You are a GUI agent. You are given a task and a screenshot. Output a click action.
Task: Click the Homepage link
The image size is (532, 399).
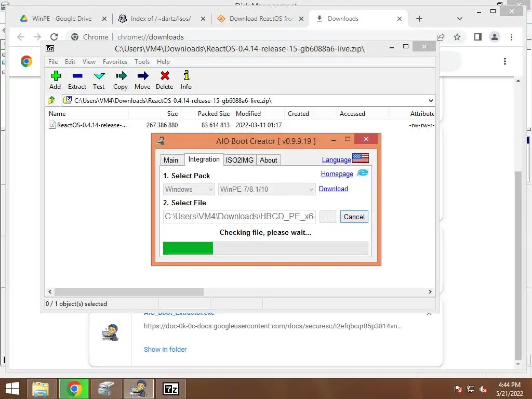coord(337,174)
